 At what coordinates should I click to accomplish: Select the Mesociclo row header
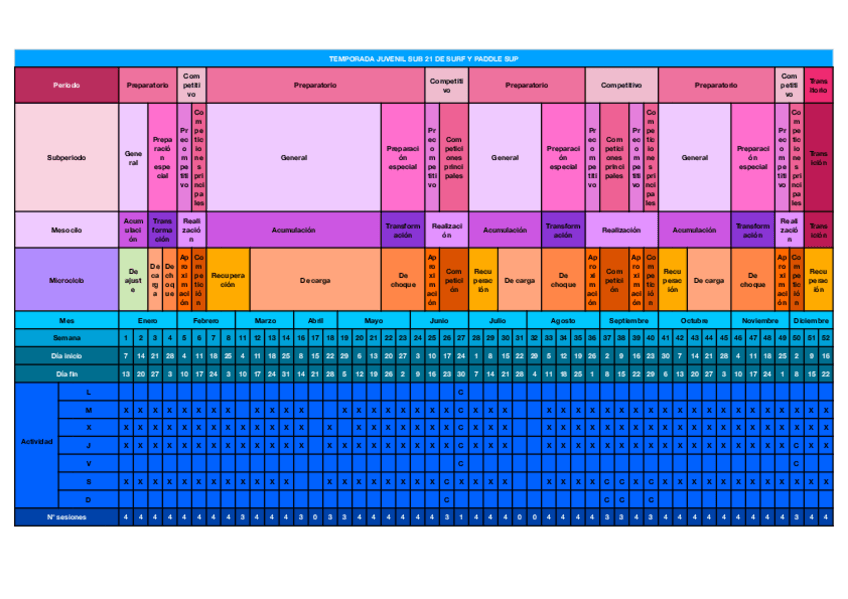[67, 230]
